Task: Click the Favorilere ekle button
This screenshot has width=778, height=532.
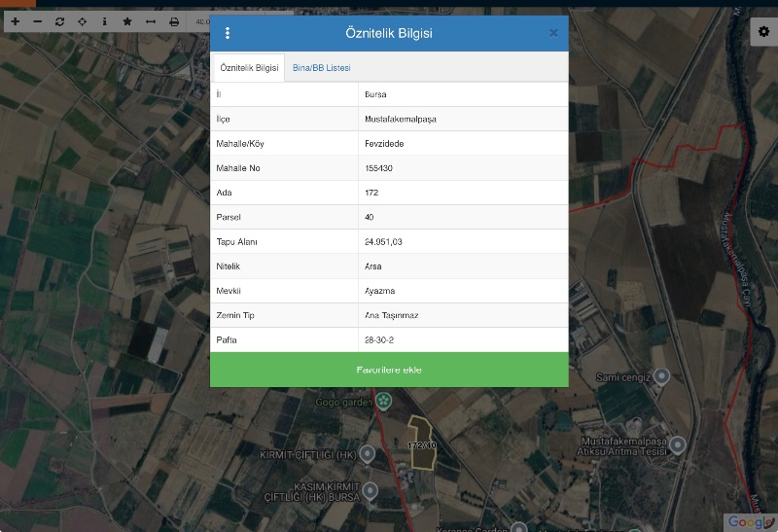Action: pyautogui.click(x=389, y=370)
